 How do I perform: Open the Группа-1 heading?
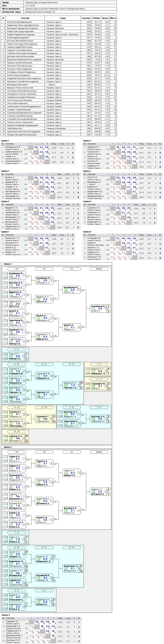coord(5,141)
